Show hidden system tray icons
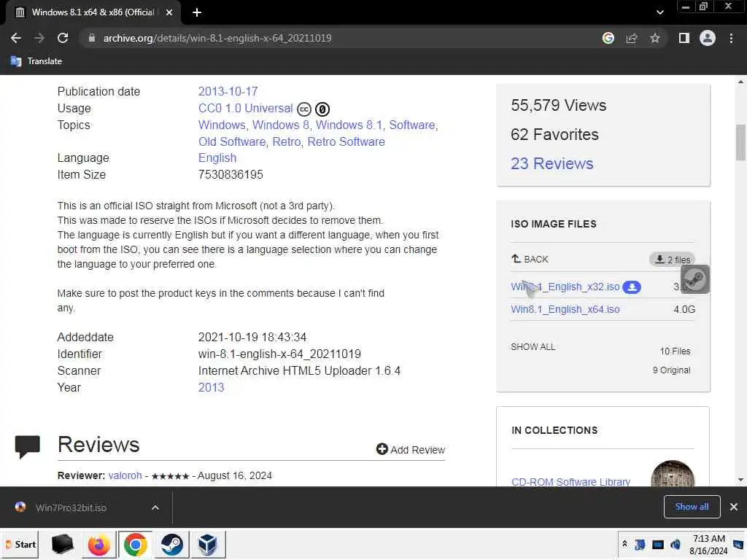This screenshot has height=560, width=747. [x=624, y=543]
